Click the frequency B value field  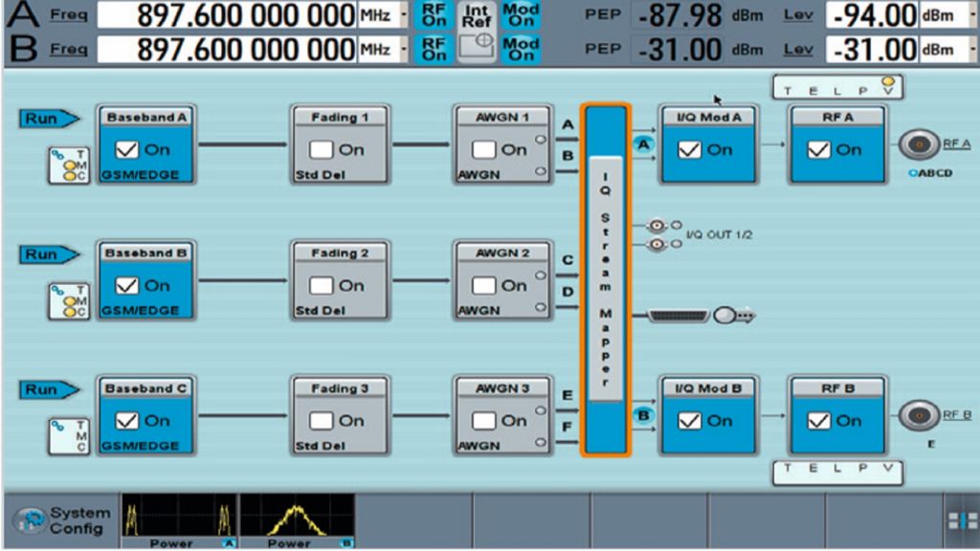click(x=228, y=50)
